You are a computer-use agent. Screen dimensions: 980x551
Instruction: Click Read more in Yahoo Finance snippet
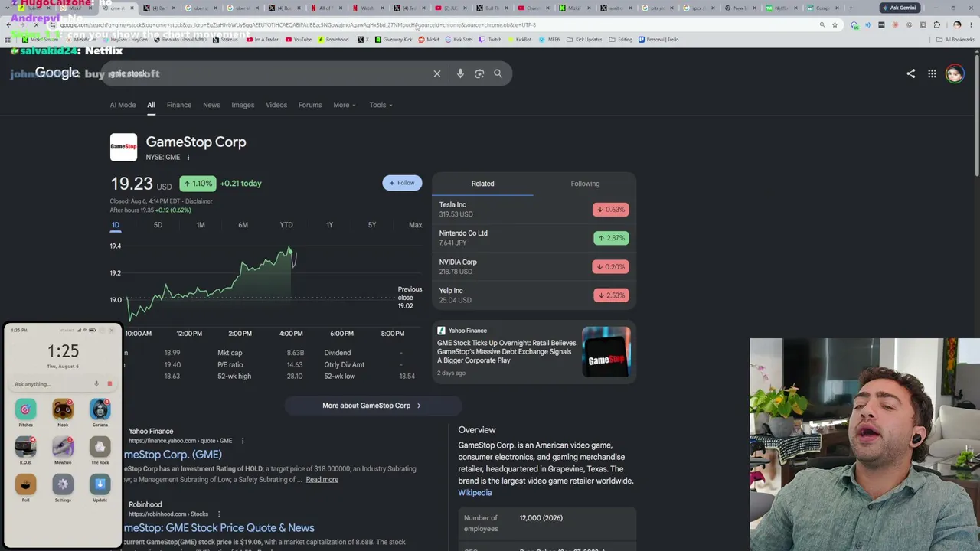(322, 480)
